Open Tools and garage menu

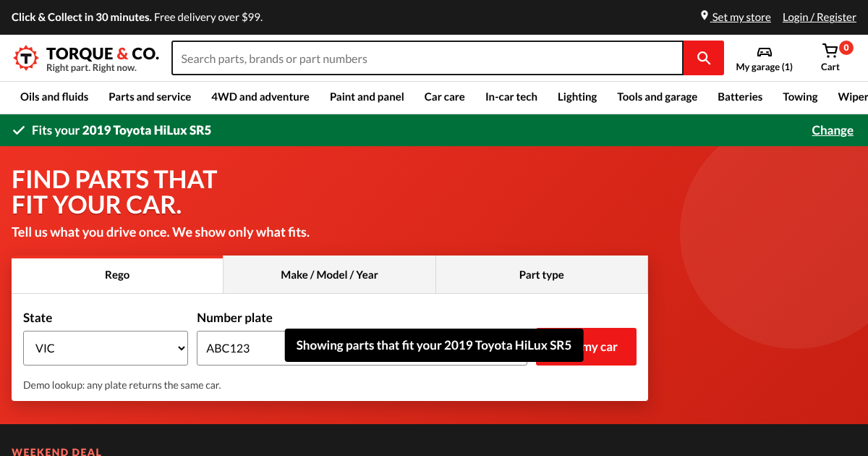658,97
